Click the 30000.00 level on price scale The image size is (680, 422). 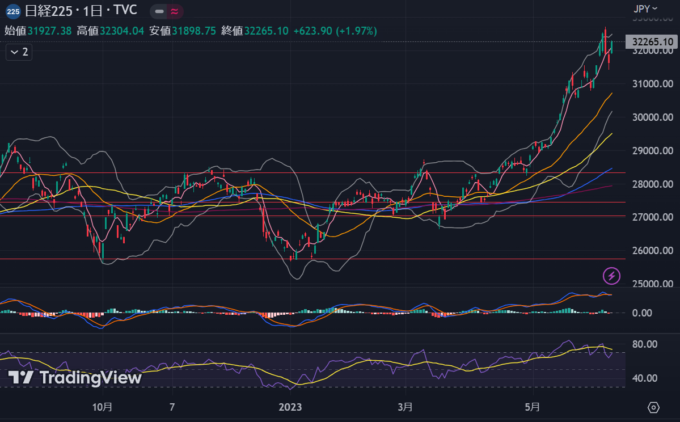pos(651,117)
